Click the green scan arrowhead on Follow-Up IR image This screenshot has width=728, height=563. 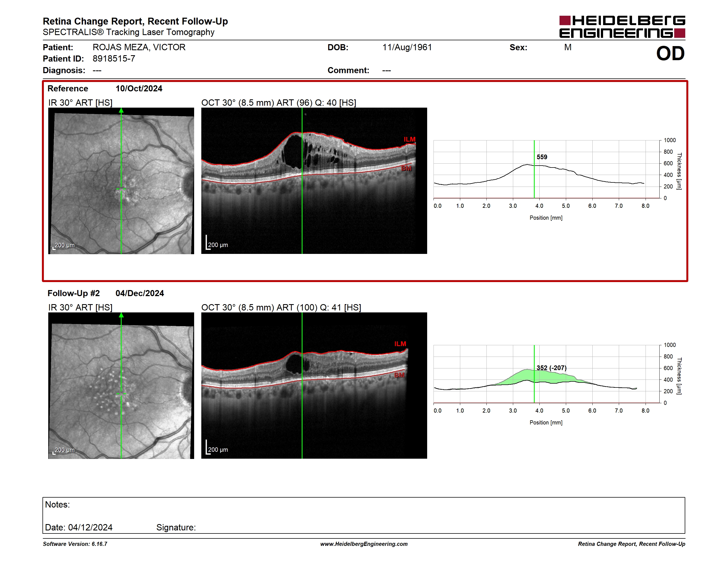(121, 315)
